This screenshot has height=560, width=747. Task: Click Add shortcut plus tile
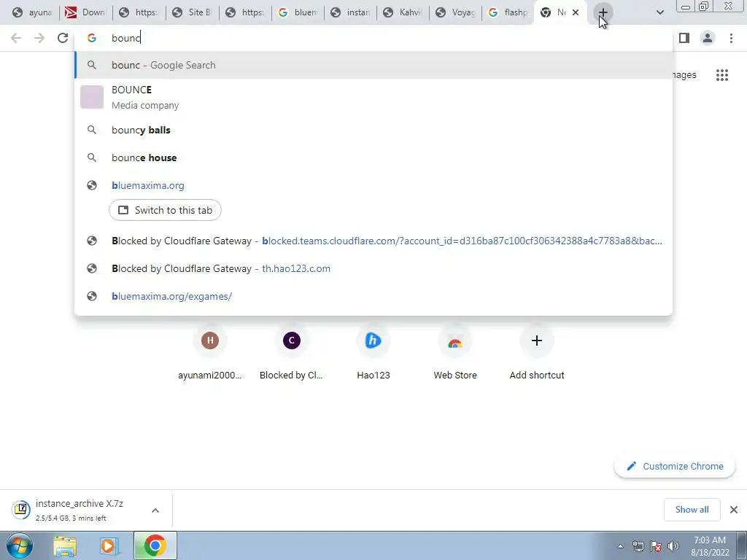coord(537,354)
